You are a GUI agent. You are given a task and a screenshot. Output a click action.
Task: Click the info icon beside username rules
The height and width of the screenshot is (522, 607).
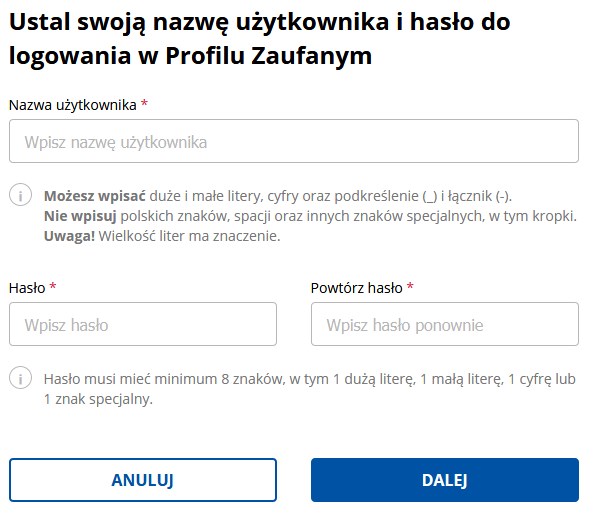pyautogui.click(x=21, y=195)
